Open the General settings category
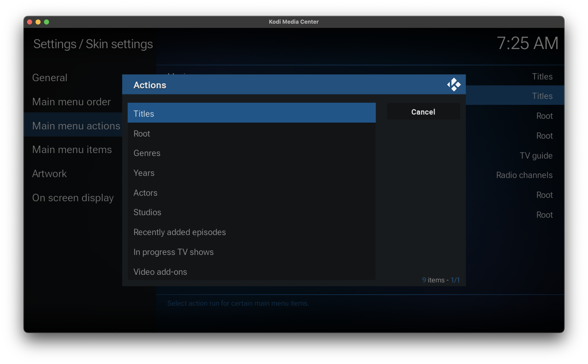This screenshot has height=364, width=588. (50, 78)
